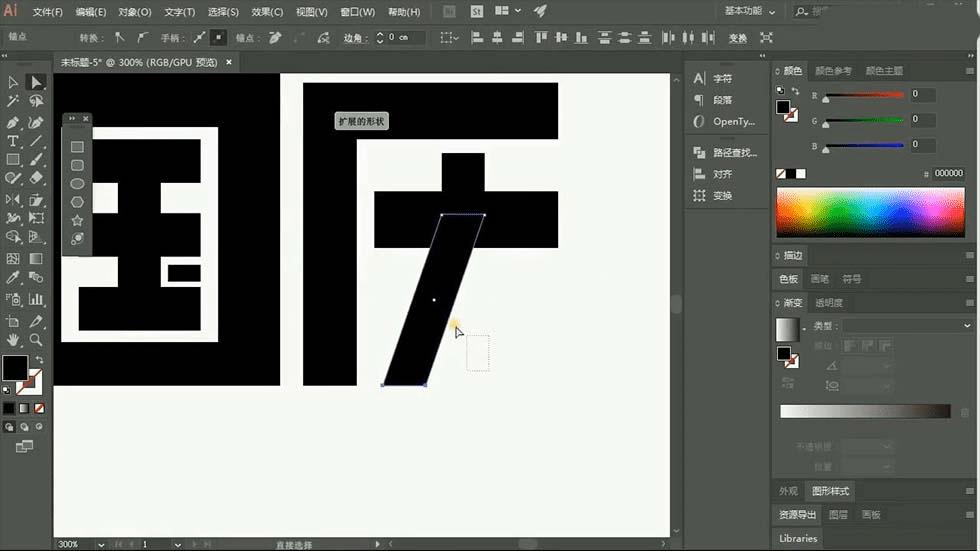Open the 效果(C) menu
The image size is (980, 551).
[267, 12]
